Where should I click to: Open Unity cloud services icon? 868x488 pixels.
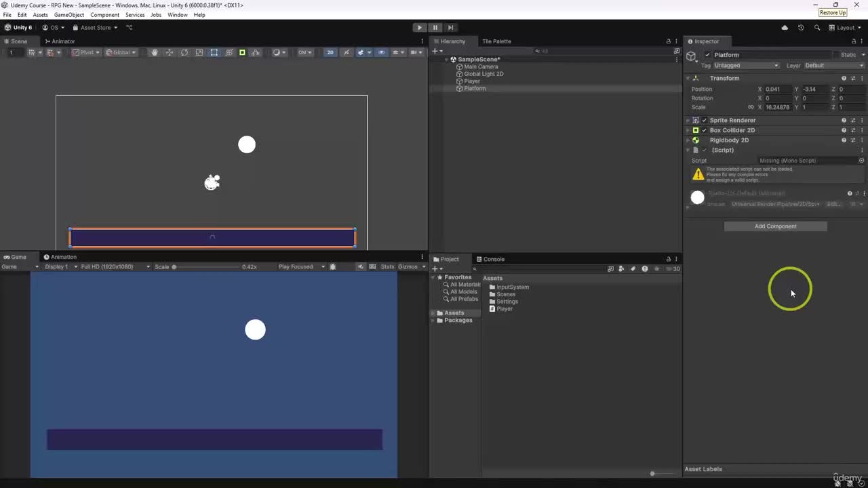(785, 28)
